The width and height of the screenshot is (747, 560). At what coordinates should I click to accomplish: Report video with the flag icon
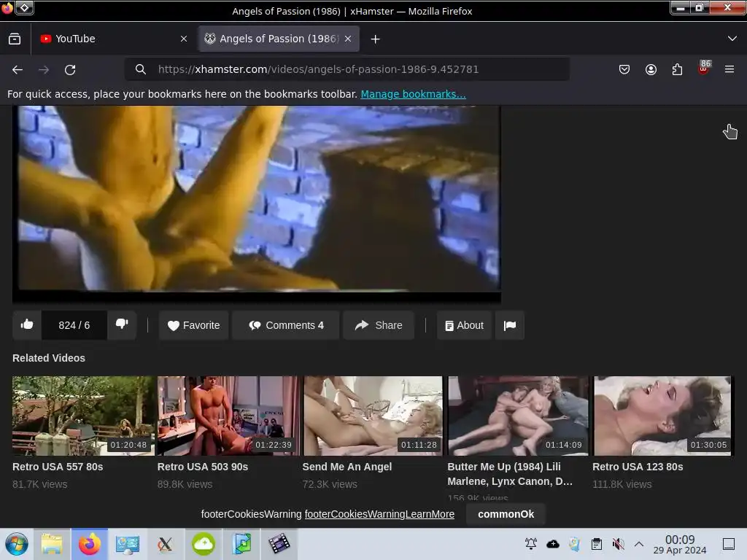tap(510, 325)
